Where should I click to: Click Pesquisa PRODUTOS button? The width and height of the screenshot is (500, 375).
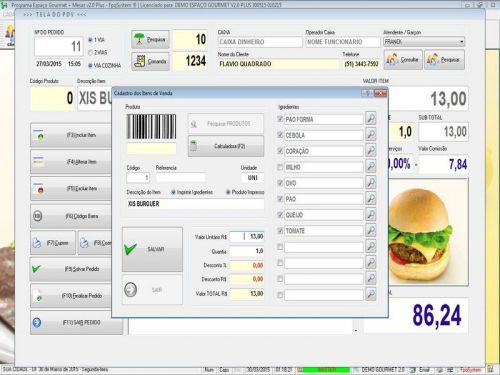pos(226,124)
